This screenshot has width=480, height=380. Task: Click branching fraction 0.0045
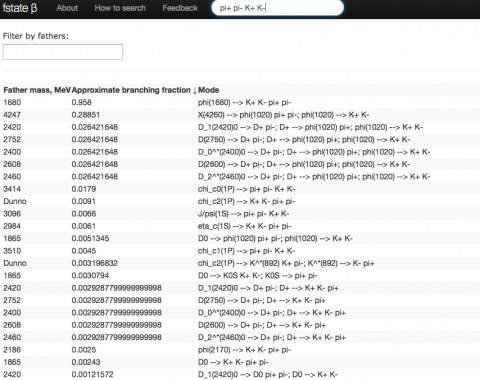pos(84,251)
